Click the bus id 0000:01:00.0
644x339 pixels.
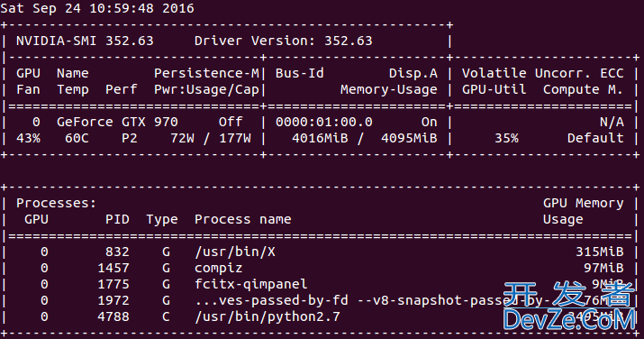pos(324,122)
